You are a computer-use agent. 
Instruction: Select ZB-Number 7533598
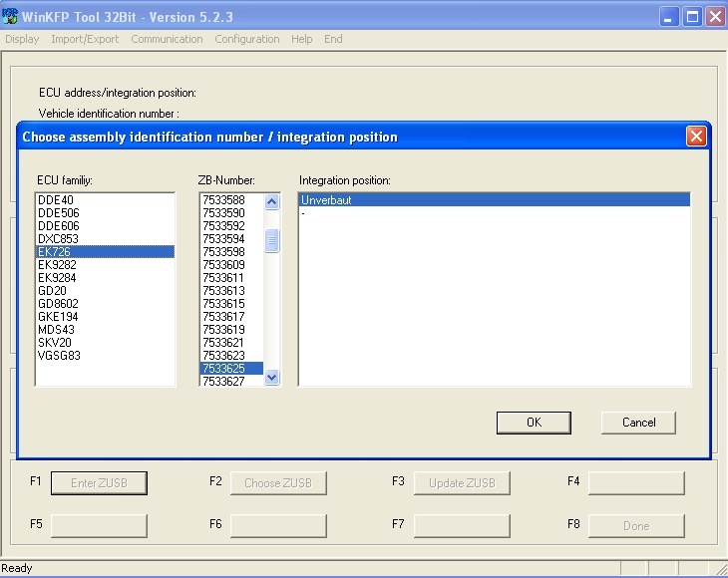click(x=231, y=252)
